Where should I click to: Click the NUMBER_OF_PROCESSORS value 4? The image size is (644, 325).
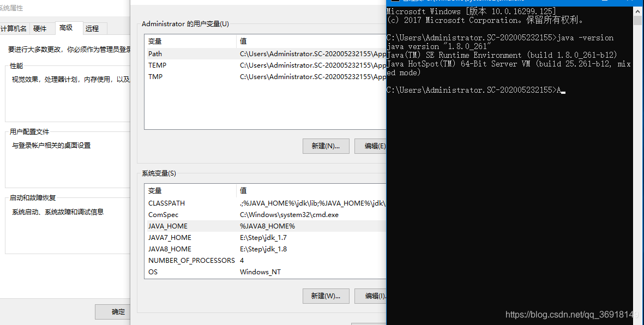click(x=242, y=261)
